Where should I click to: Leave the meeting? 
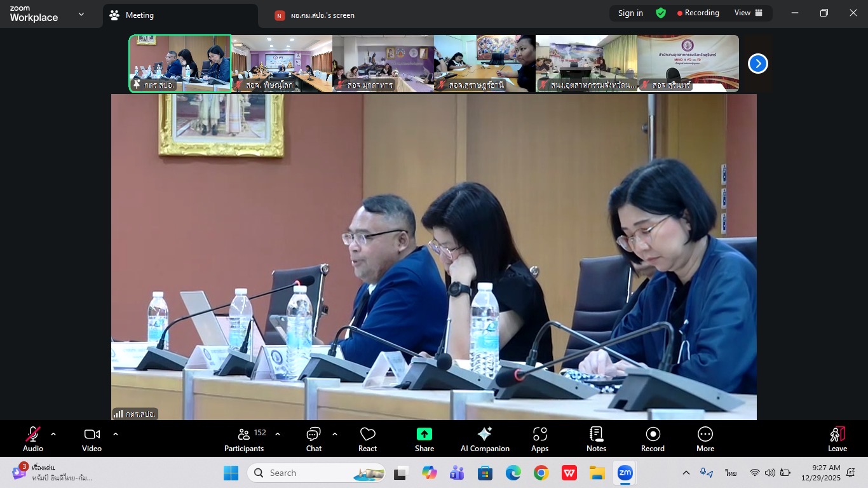pos(837,439)
